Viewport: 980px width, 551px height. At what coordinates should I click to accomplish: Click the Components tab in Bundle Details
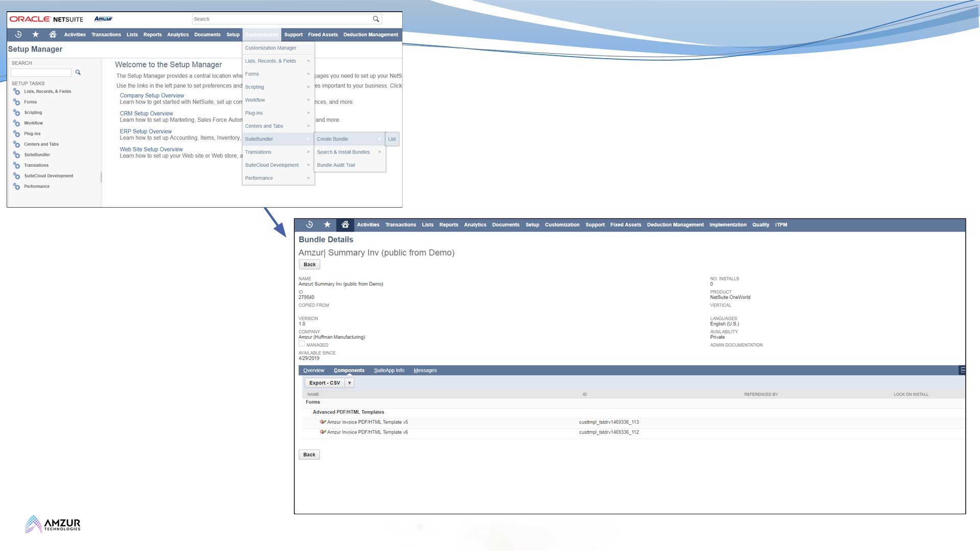[x=349, y=370]
